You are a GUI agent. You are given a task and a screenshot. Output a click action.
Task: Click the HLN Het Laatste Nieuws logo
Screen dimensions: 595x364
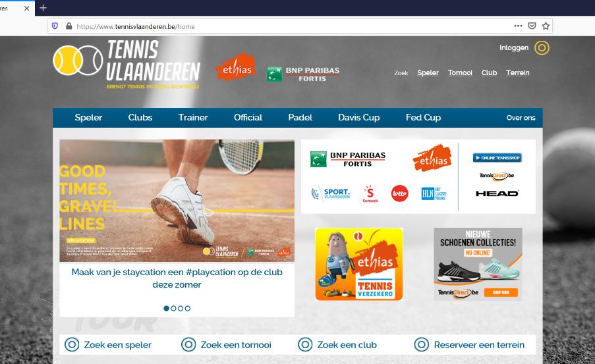434,194
